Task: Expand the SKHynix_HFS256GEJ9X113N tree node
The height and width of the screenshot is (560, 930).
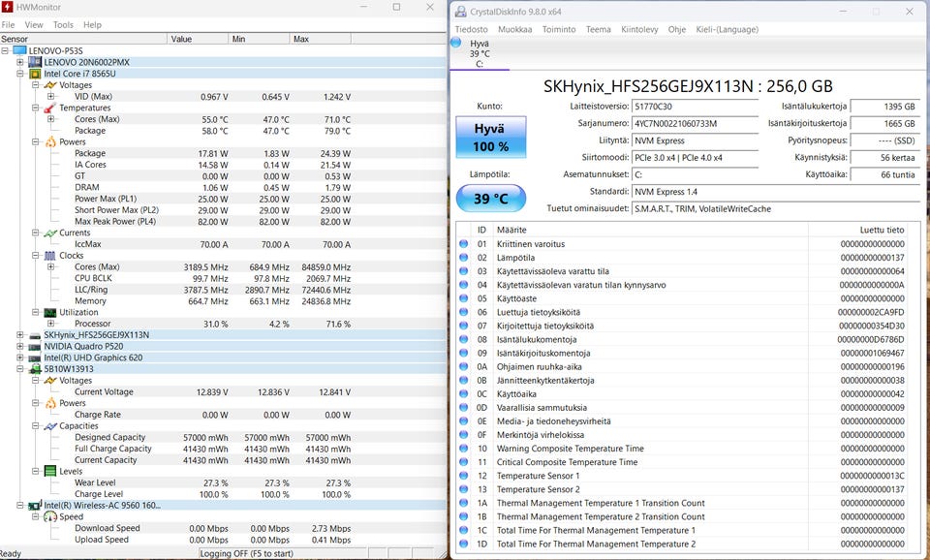Action: pos(20,335)
